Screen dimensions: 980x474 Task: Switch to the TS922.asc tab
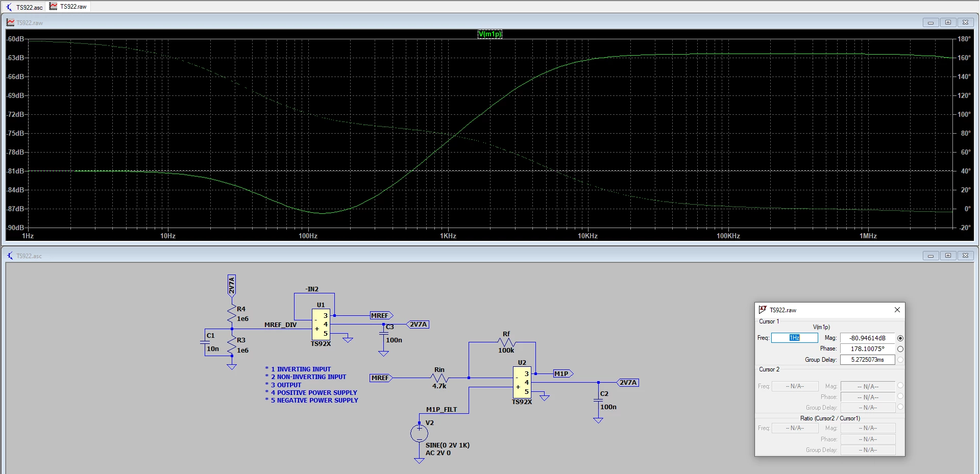(x=24, y=7)
